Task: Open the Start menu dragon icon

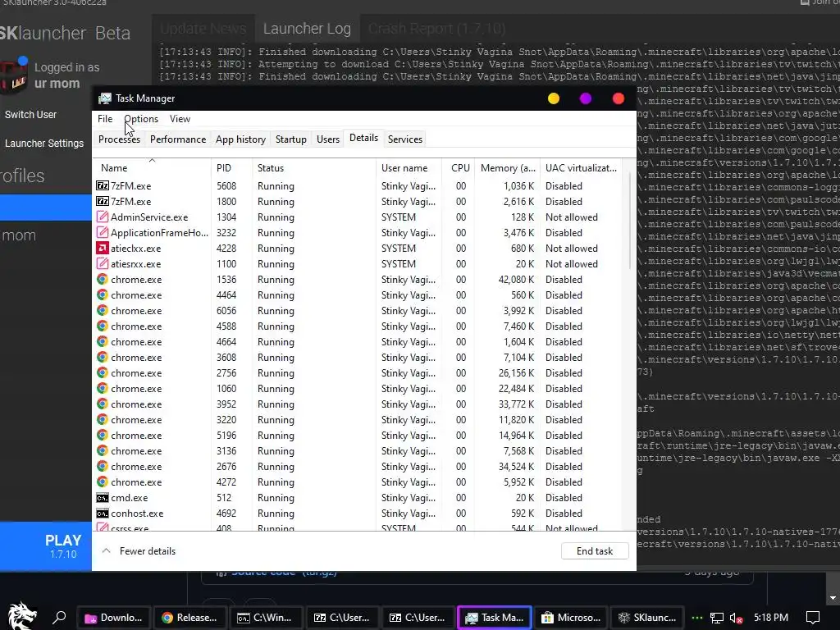Action: [21, 615]
